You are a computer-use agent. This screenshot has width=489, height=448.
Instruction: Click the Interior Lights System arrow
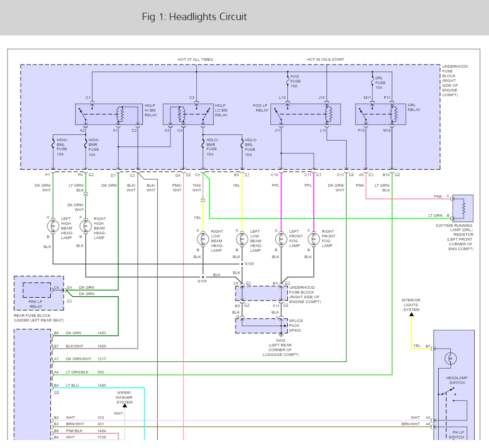(412, 315)
